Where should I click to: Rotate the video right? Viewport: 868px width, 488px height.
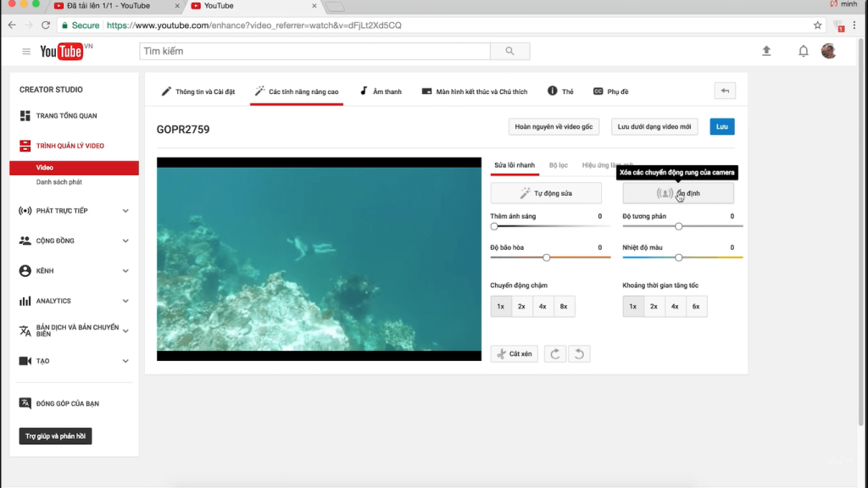[555, 353]
